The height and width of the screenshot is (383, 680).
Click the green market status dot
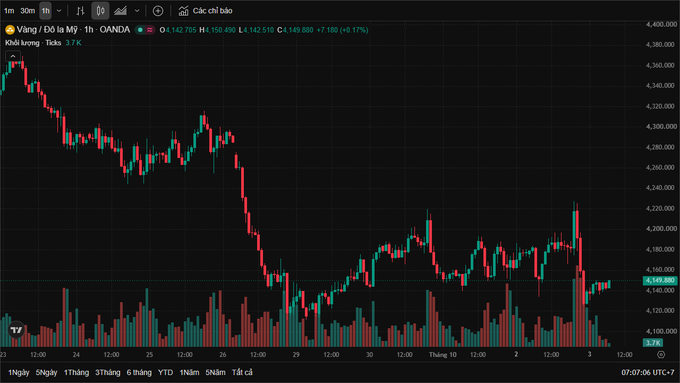pyautogui.click(x=140, y=30)
